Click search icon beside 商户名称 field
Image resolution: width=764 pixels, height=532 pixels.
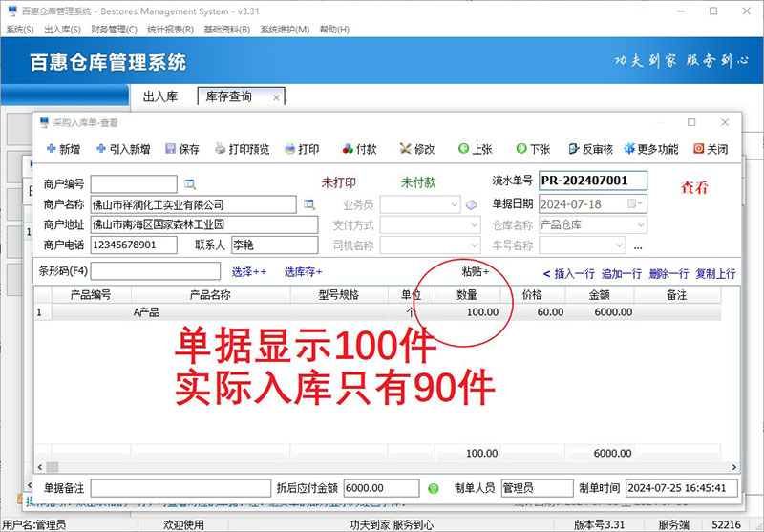(309, 204)
